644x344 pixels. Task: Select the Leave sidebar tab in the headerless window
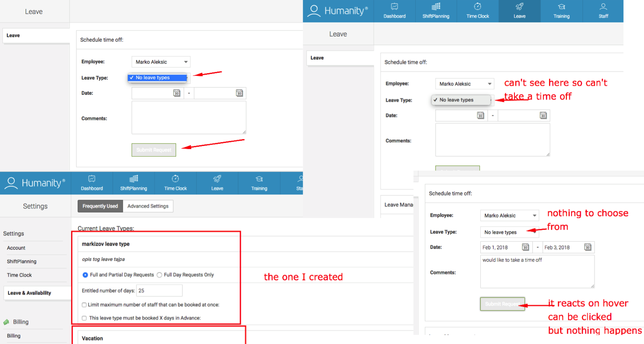36,36
